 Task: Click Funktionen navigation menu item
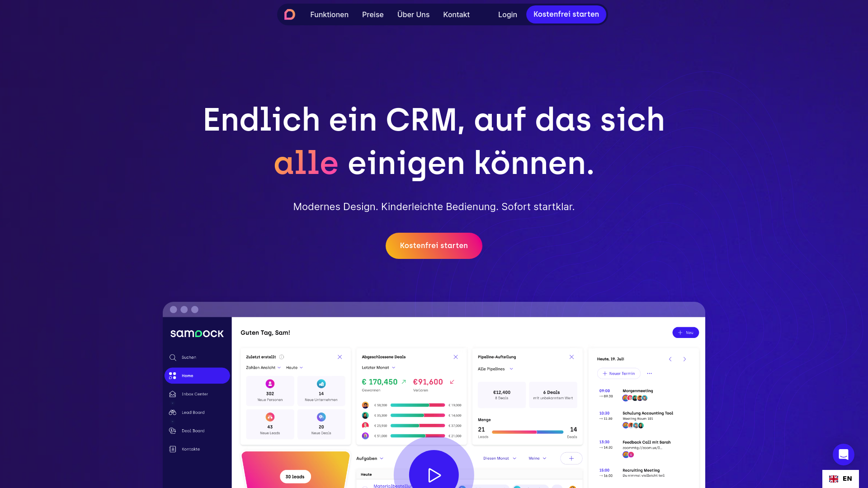coord(329,14)
